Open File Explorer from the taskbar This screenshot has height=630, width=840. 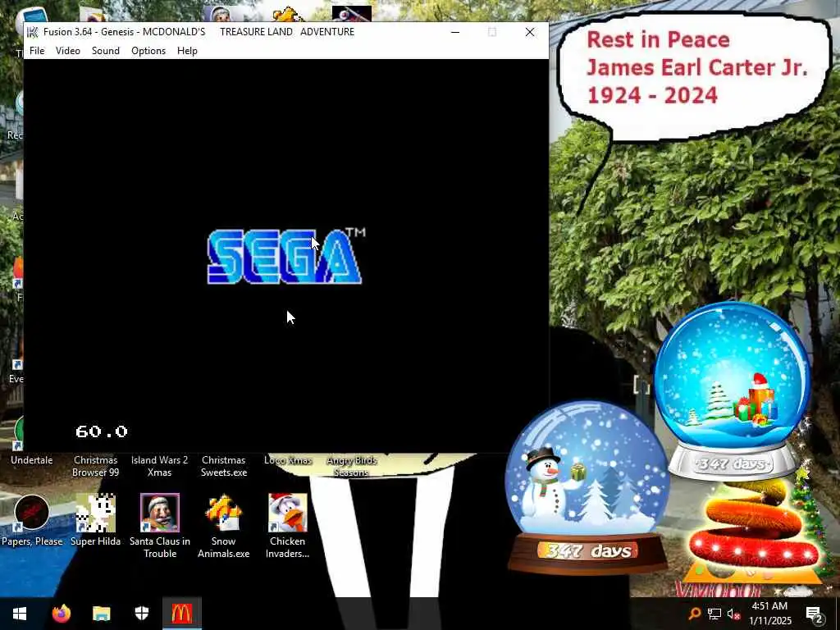[101, 614]
